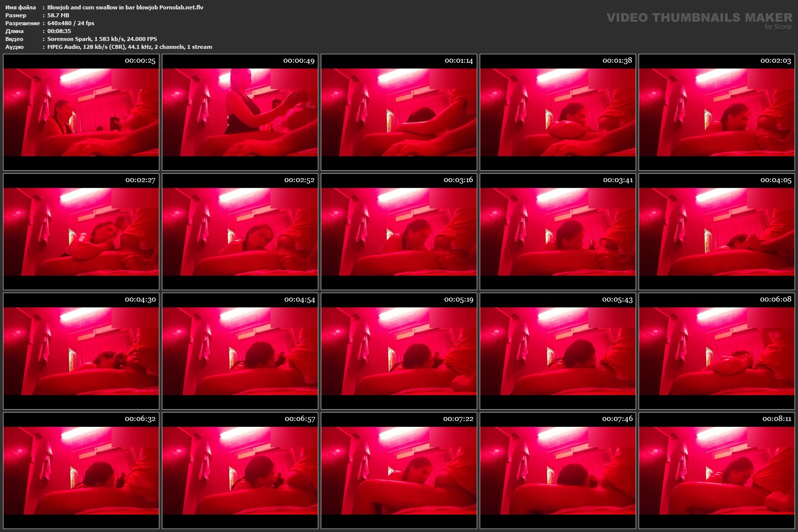Click the frame timestamped 00:03:16
The height and width of the screenshot is (532, 798).
point(399,232)
